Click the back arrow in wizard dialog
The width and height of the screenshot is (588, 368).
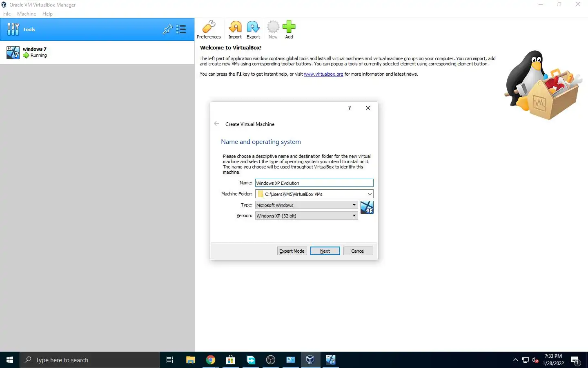click(216, 124)
